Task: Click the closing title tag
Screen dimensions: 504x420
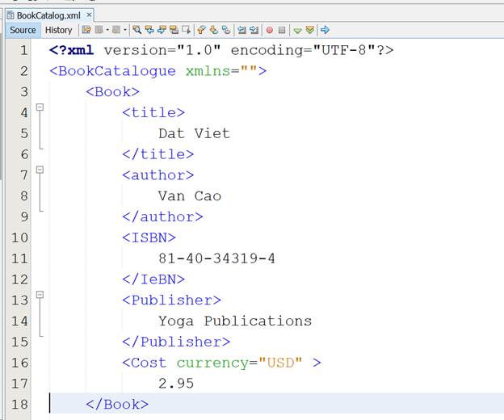Action: 158,154
